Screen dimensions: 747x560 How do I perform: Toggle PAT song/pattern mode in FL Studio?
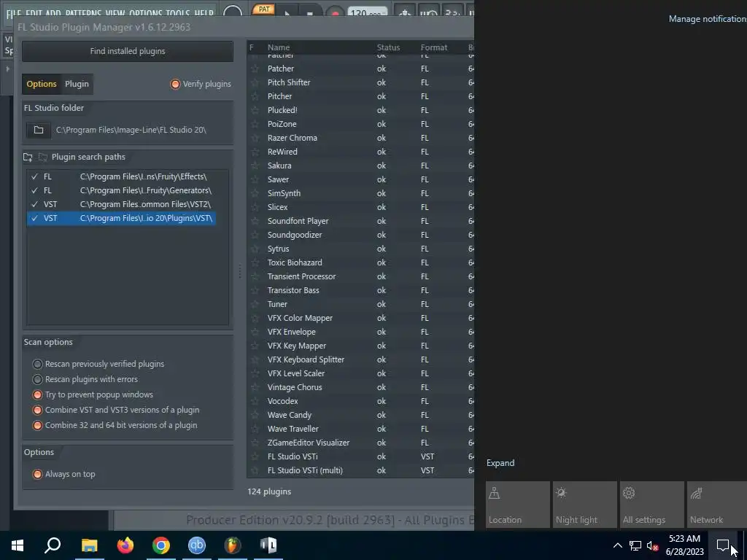[x=263, y=9]
